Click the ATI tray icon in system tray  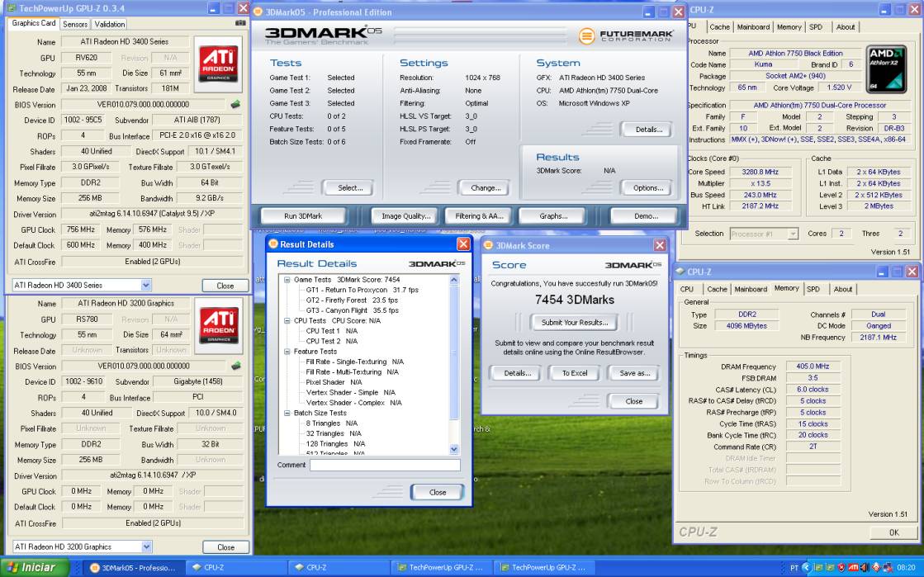853,568
